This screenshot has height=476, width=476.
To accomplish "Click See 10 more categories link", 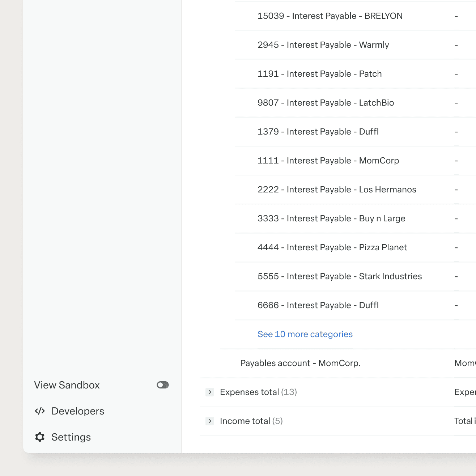I will point(305,334).
